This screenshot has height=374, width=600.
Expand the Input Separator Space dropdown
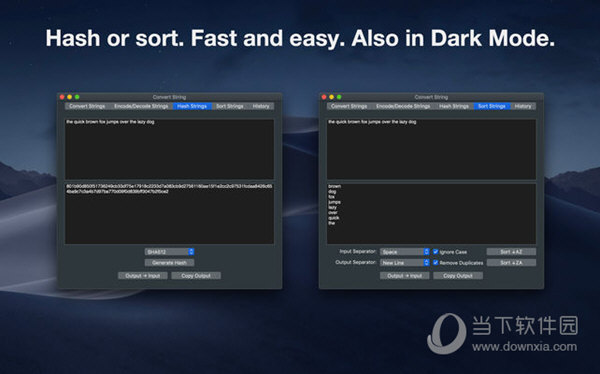coord(405,252)
